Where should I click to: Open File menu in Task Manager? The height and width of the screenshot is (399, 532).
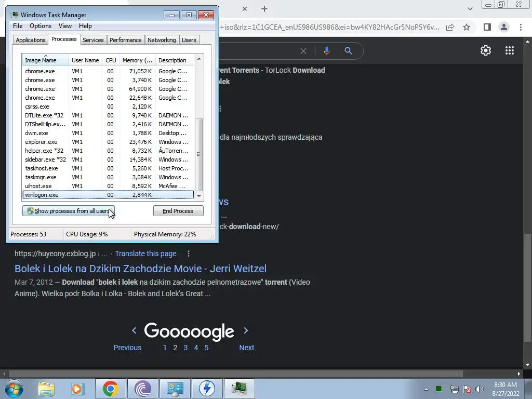[18, 26]
